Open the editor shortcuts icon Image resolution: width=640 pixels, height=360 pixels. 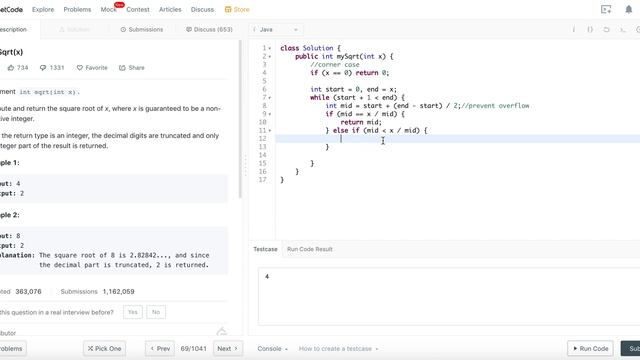(x=622, y=29)
